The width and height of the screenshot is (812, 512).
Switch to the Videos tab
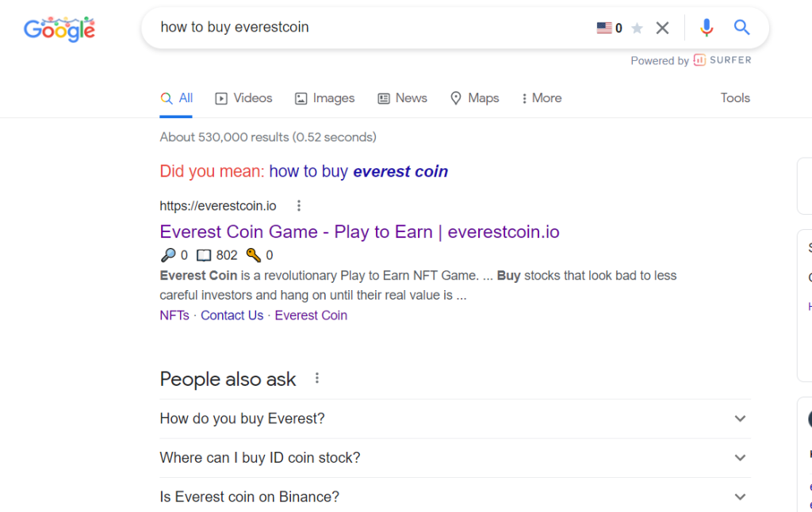pyautogui.click(x=243, y=97)
